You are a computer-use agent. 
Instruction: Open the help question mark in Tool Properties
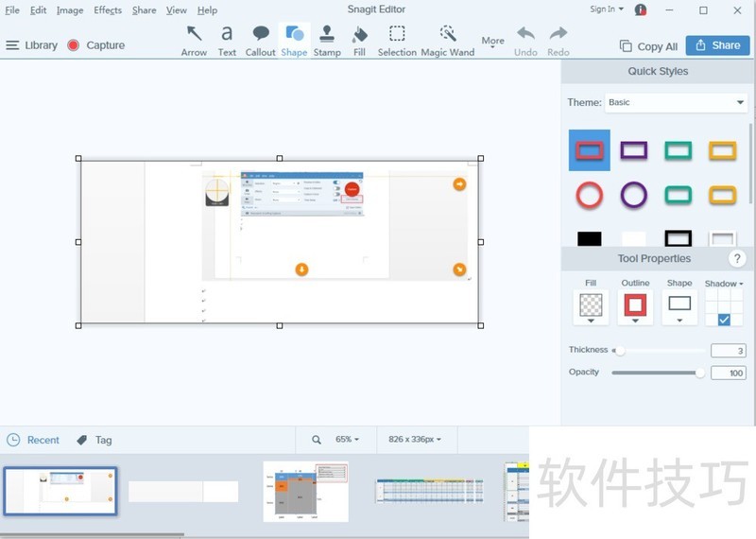pyautogui.click(x=737, y=259)
